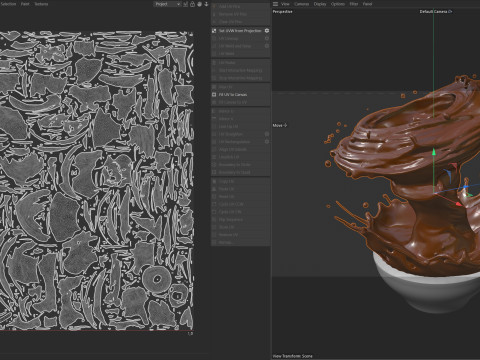Screen dimensions: 480x360
Task: Click the UV Weld and Relax command icon
Action: coord(214,46)
